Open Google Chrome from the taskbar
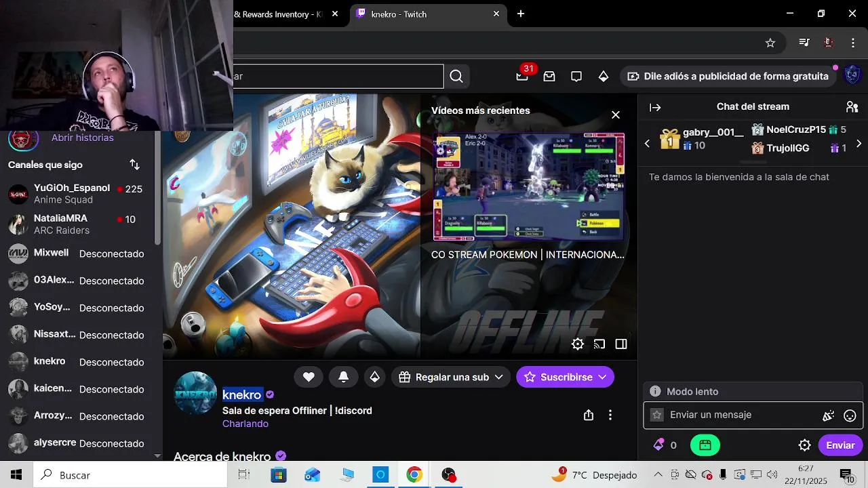 point(414,475)
